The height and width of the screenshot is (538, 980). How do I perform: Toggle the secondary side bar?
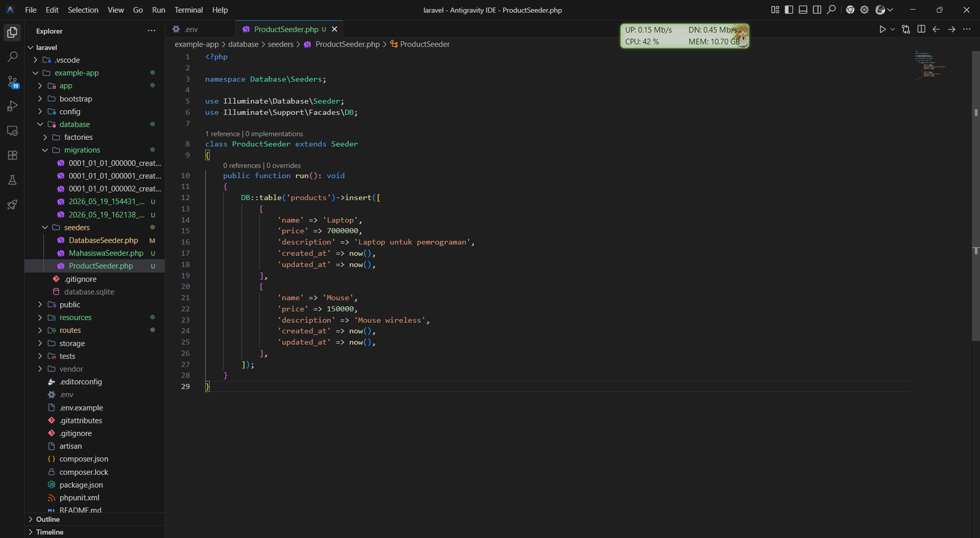pyautogui.click(x=817, y=10)
